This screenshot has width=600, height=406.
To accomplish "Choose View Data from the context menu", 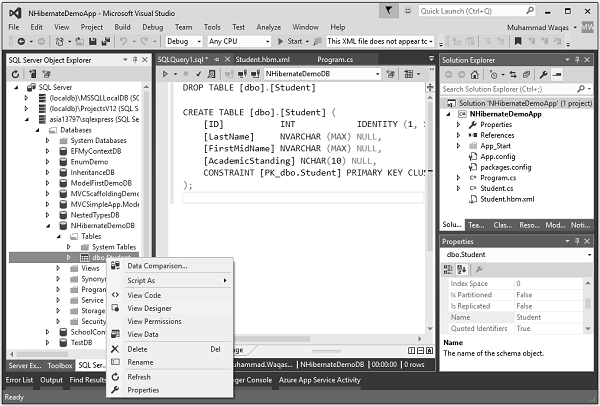I will 143,334.
